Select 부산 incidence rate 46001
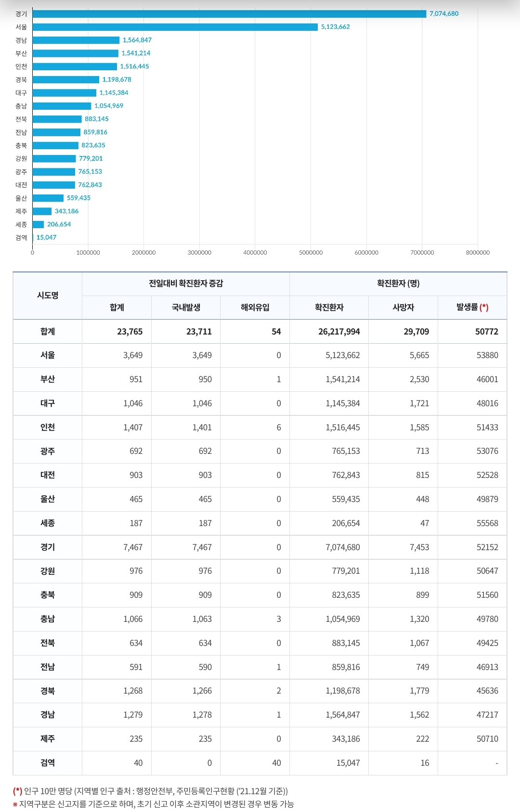 pos(487,379)
